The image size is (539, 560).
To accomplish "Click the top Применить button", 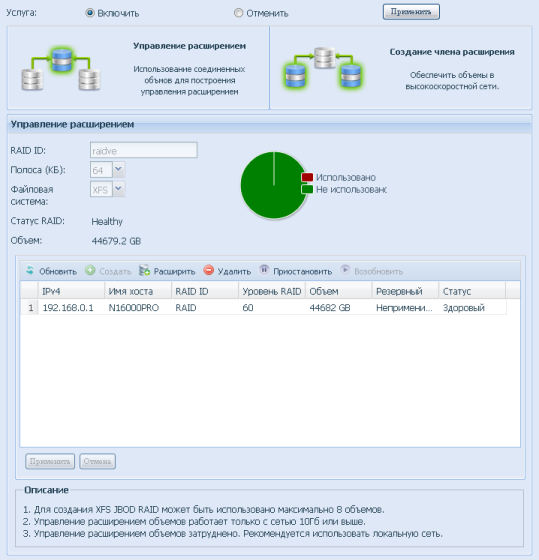I will [411, 12].
